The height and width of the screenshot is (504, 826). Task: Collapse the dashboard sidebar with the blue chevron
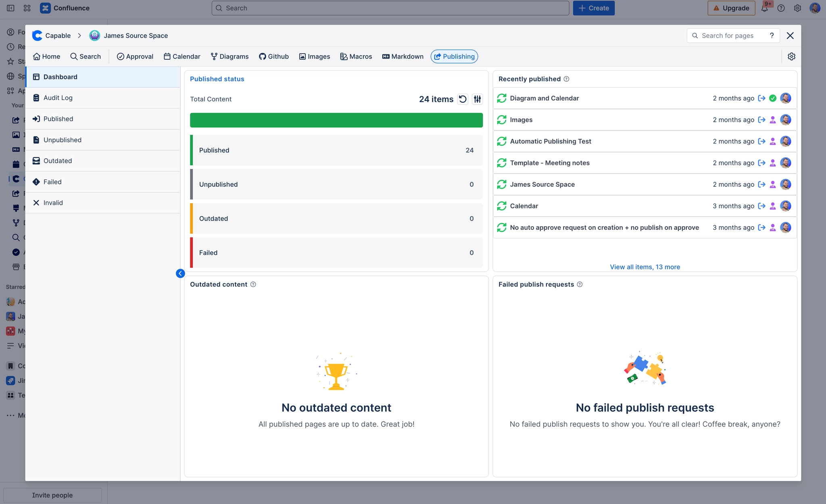180,273
